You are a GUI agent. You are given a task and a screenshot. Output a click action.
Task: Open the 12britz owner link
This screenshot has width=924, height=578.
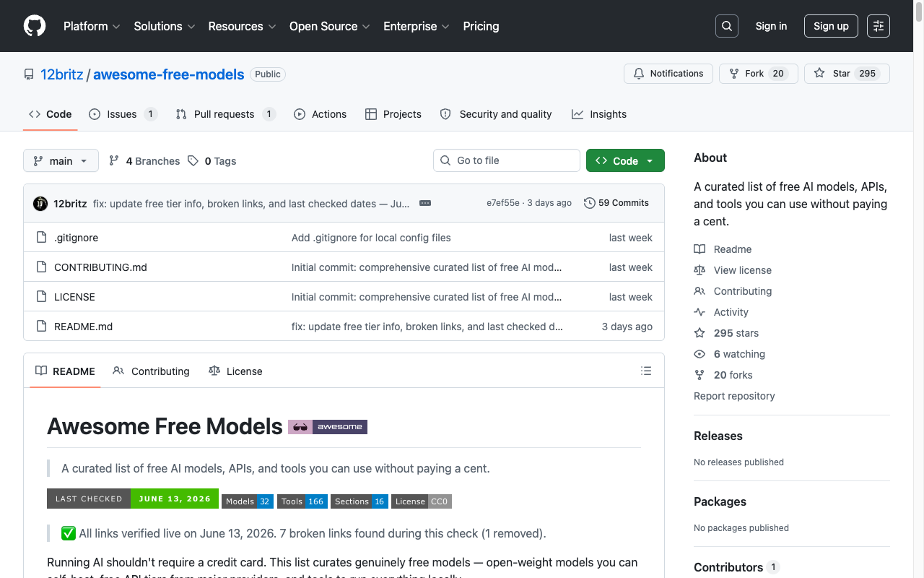point(61,74)
